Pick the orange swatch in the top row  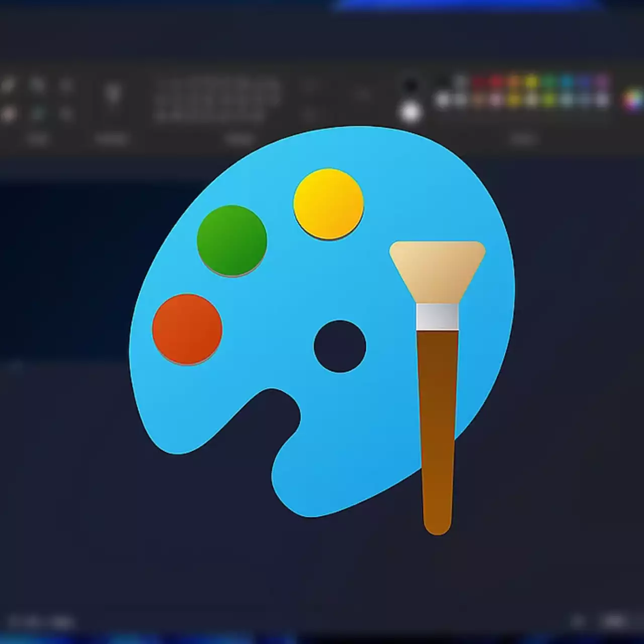click(514, 82)
